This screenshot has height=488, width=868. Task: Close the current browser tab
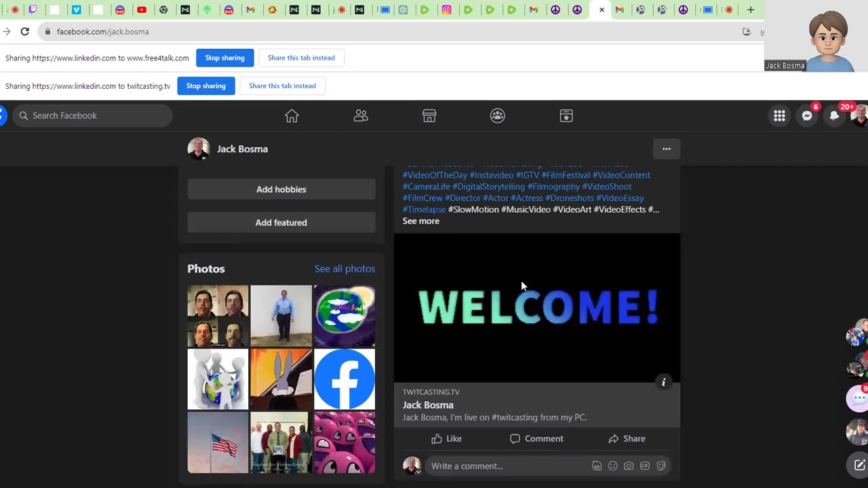pyautogui.click(x=601, y=9)
